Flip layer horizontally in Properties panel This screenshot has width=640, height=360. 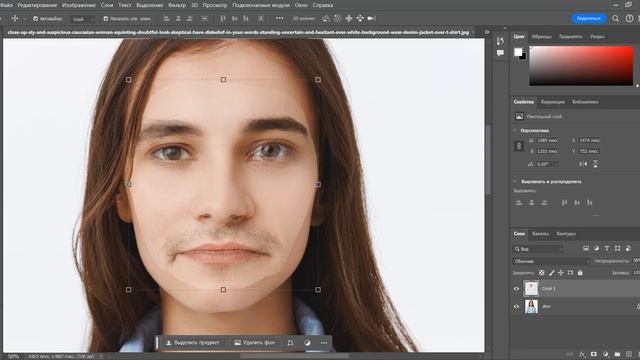[583, 164]
